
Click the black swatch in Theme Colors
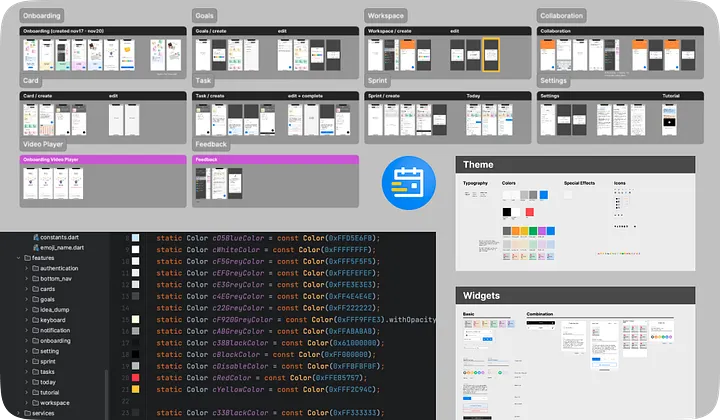point(506,212)
